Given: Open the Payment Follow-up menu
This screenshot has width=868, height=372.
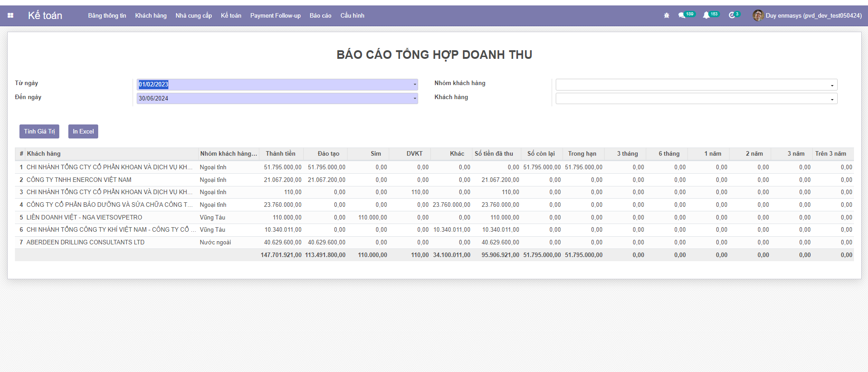Looking at the screenshot, I should click(x=275, y=15).
